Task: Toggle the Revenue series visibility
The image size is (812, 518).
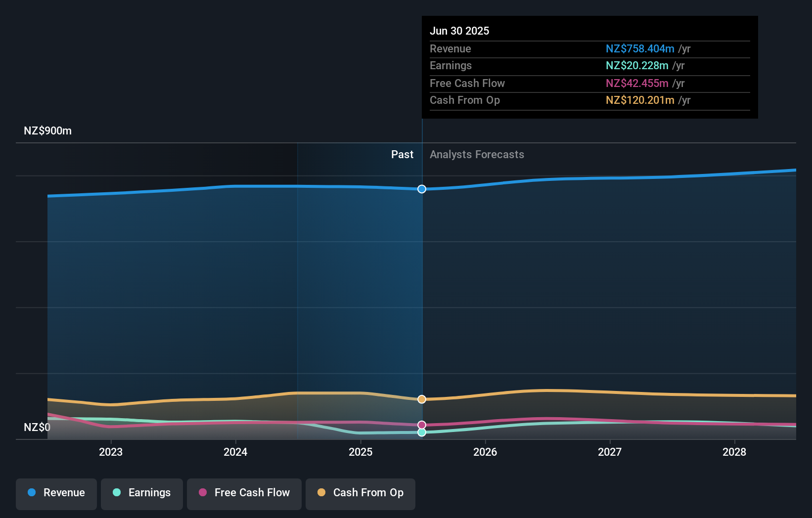Action: [x=56, y=493]
